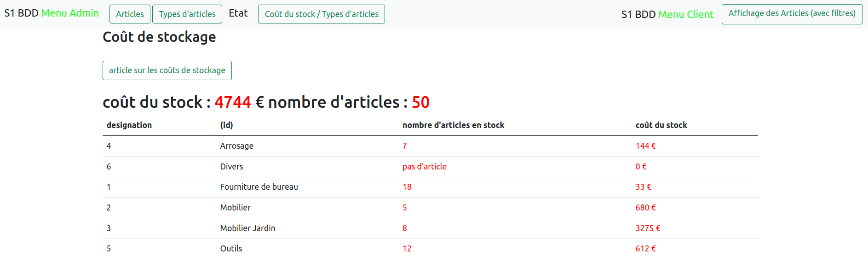The width and height of the screenshot is (868, 274).
Task: Click the 'Coût de stockage' page heading
Action: (x=159, y=37)
